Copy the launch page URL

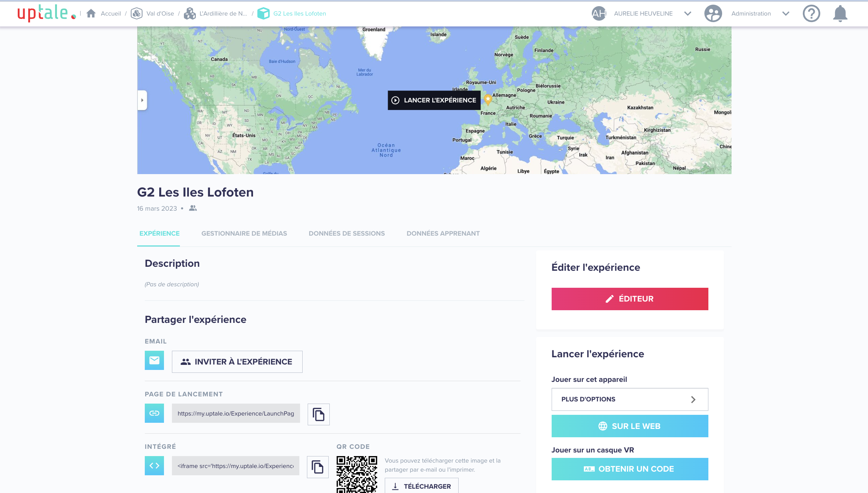[318, 414]
